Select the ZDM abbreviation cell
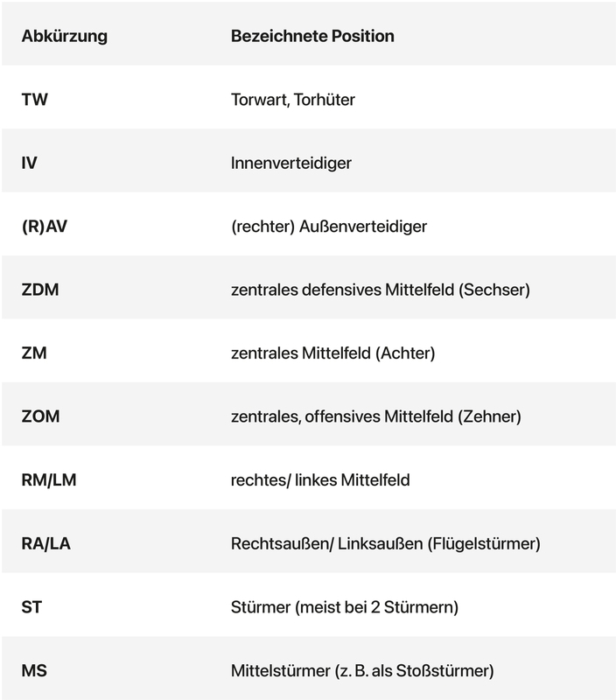This screenshot has height=700, width=616. click(40, 290)
